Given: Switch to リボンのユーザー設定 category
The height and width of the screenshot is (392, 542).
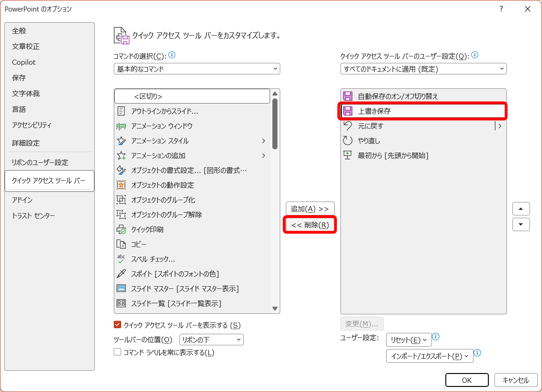Looking at the screenshot, I should point(41,162).
